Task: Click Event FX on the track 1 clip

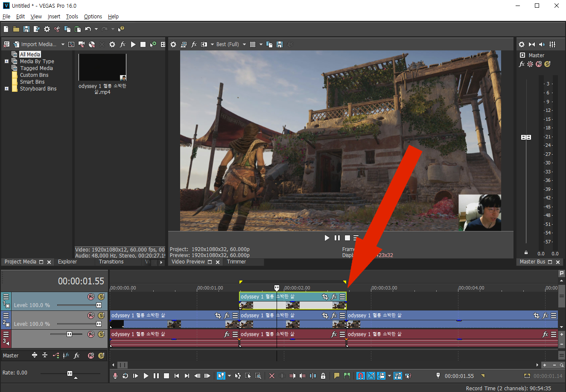Action: (334, 296)
